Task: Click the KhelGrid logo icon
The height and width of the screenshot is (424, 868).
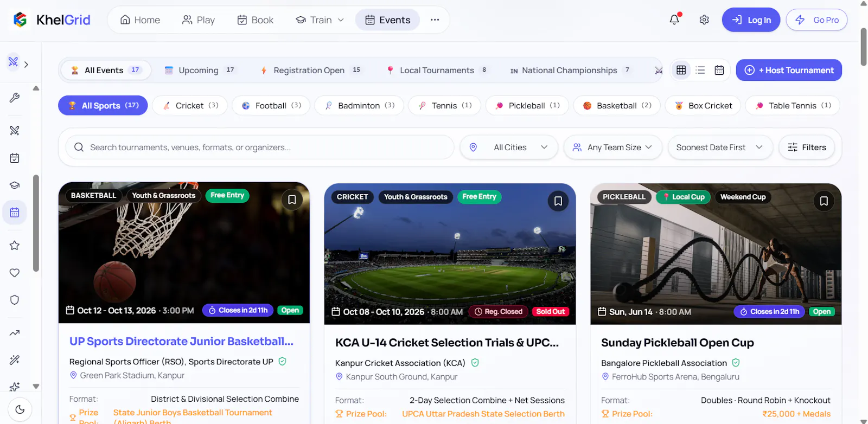Action: (x=20, y=20)
